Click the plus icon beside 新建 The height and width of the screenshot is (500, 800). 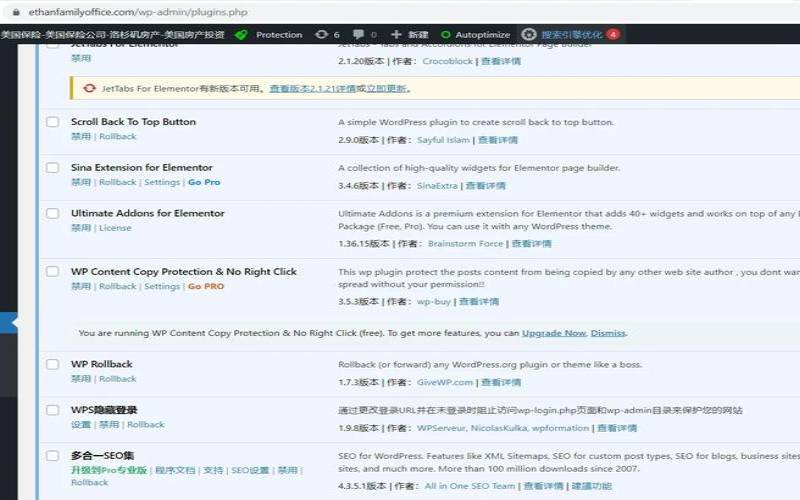[397, 34]
